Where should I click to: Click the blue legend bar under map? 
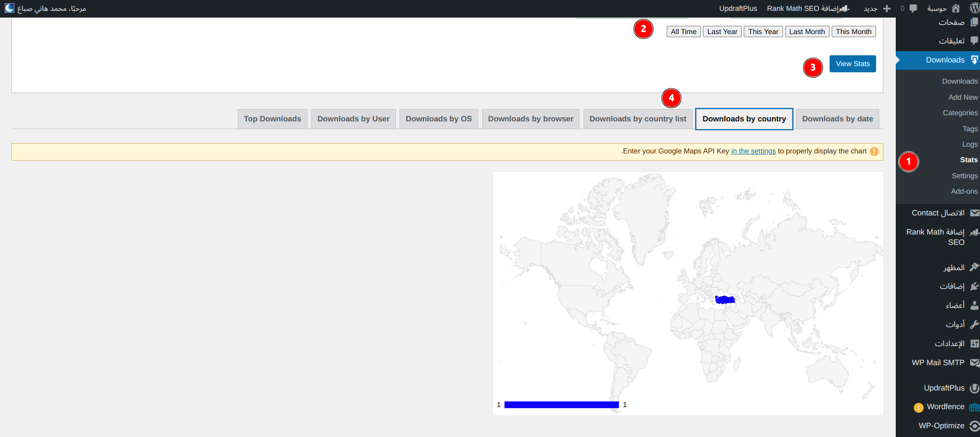pyautogui.click(x=561, y=404)
